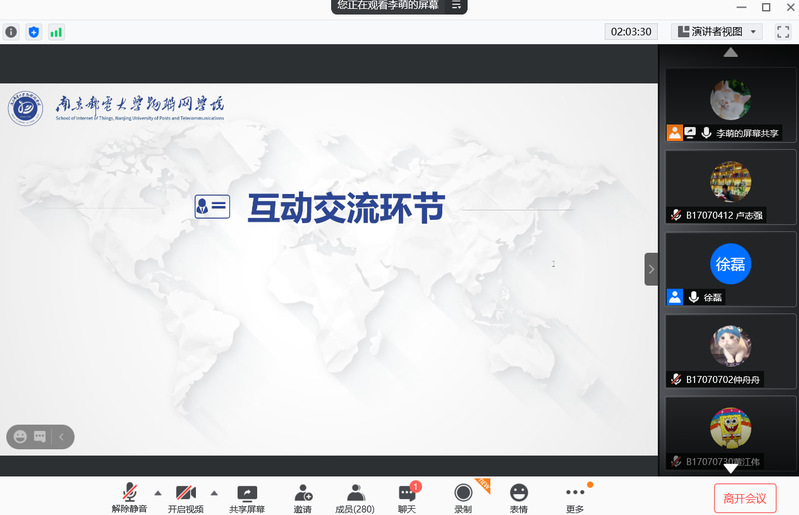Check the green network signal status icon

[56, 32]
